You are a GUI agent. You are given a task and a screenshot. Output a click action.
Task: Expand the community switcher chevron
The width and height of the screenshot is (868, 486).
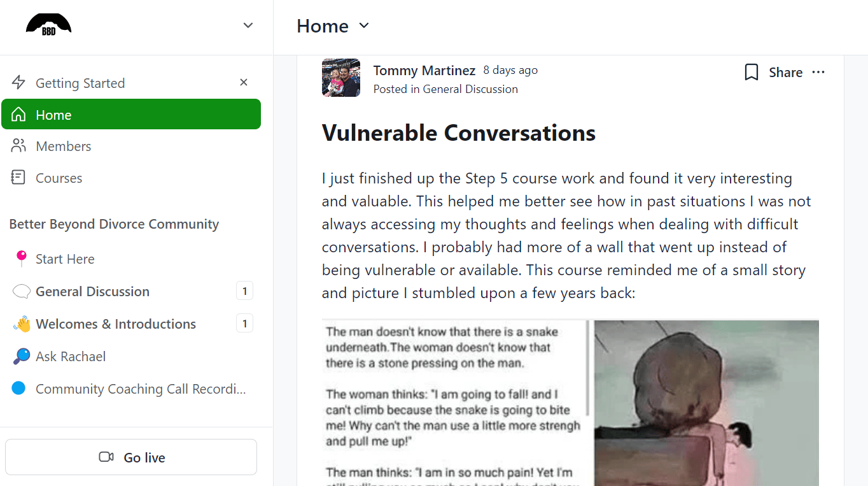[x=248, y=25]
